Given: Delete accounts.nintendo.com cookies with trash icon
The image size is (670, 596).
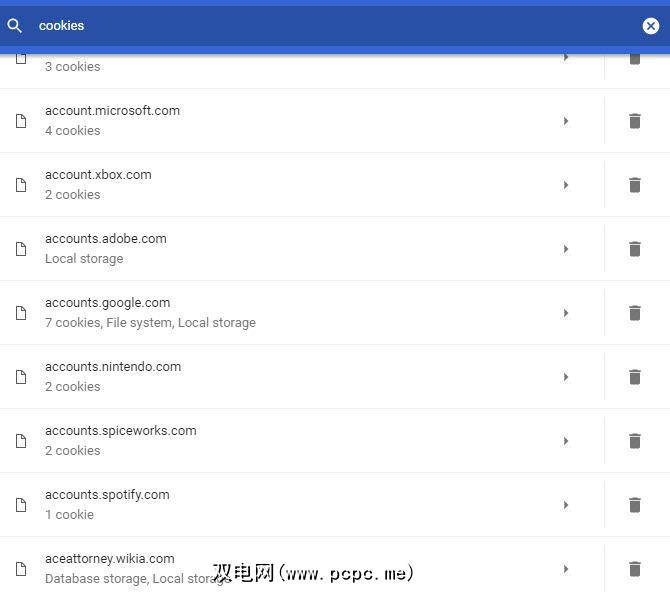Looking at the screenshot, I should [635, 377].
